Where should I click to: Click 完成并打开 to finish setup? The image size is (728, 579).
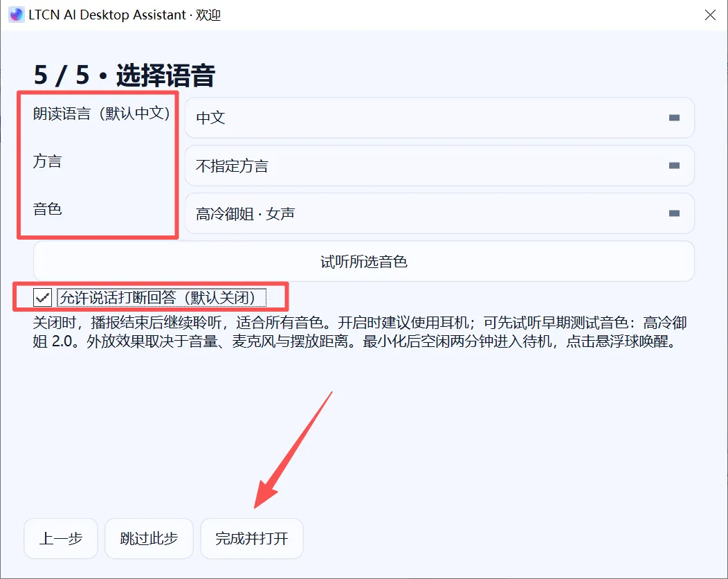(252, 538)
